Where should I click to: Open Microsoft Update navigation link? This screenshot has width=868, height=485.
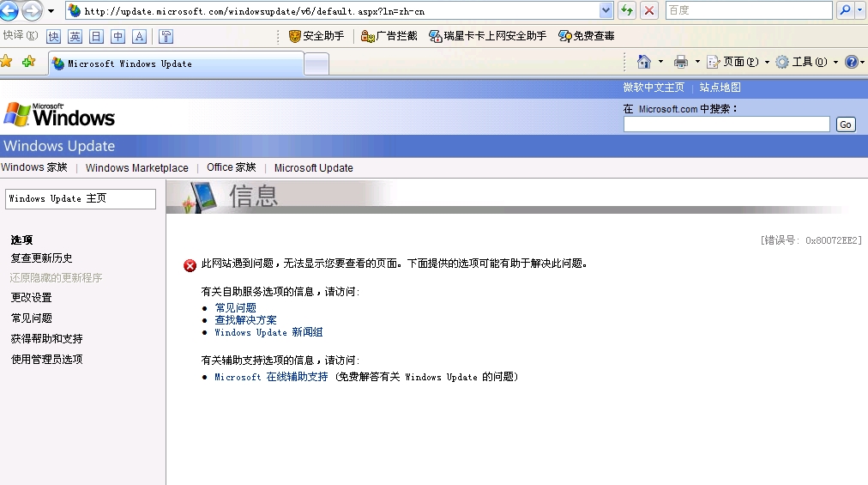[x=313, y=168]
